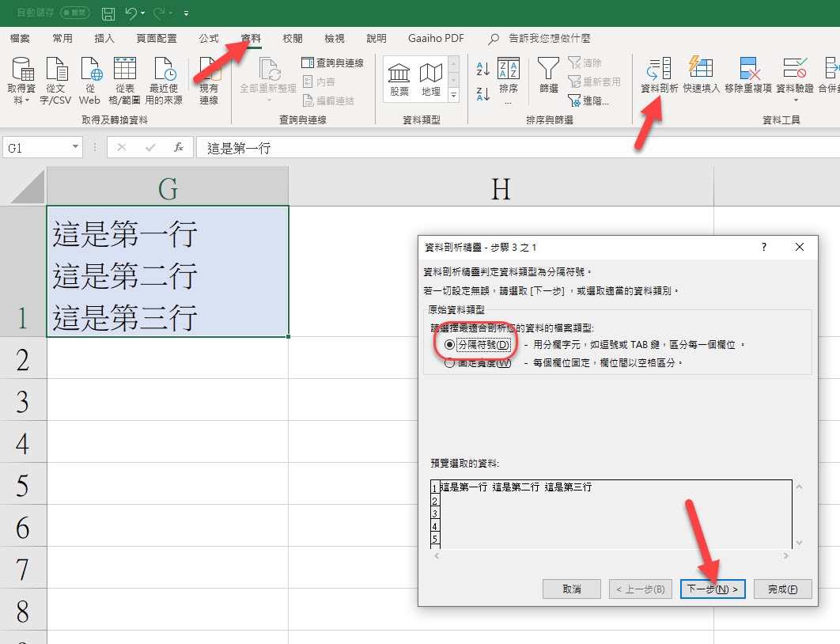Image resolution: width=840 pixels, height=644 pixels.
Task: Open the 公式 ribbon tab
Action: 209,38
